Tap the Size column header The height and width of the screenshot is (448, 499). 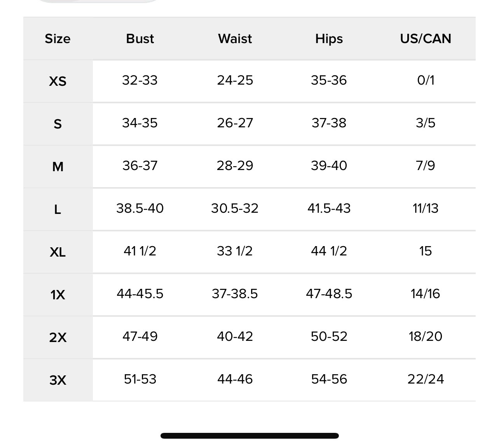click(x=58, y=39)
